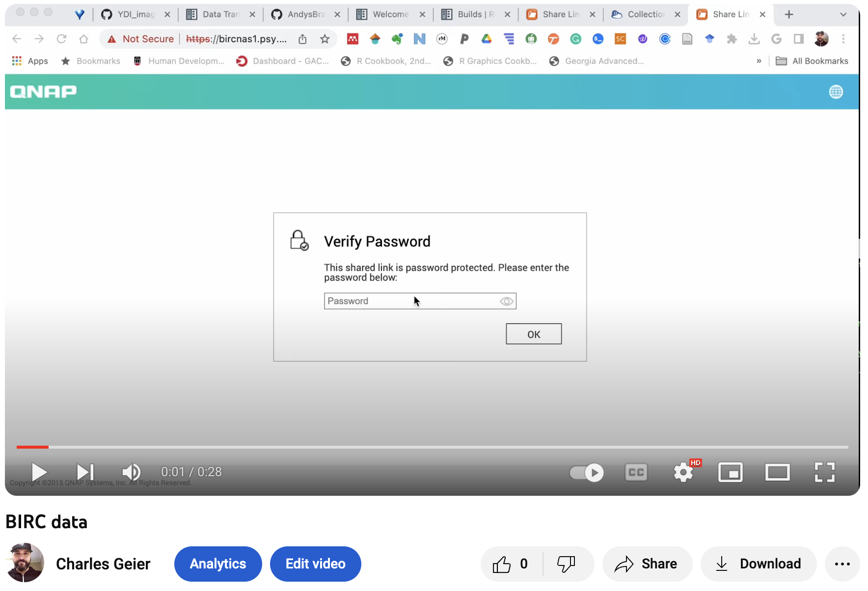Seek along the video progress bar
This screenshot has width=868, height=591.
[x=433, y=447]
